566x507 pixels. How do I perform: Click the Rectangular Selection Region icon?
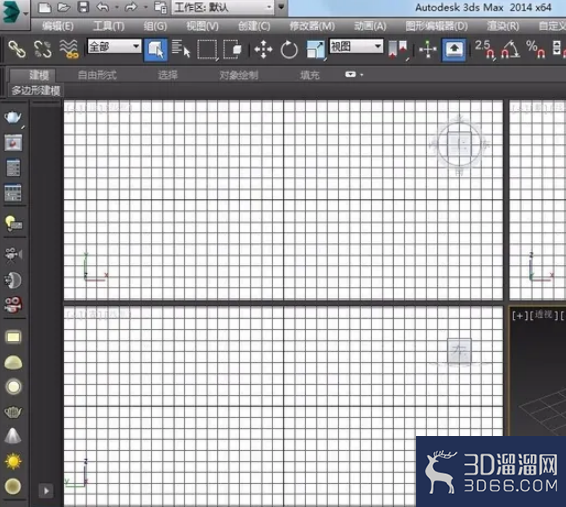point(207,49)
